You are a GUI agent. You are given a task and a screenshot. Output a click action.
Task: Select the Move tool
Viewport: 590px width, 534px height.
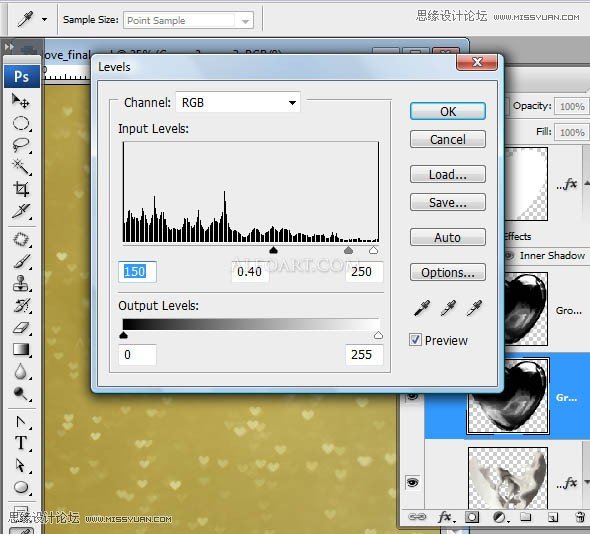21,100
